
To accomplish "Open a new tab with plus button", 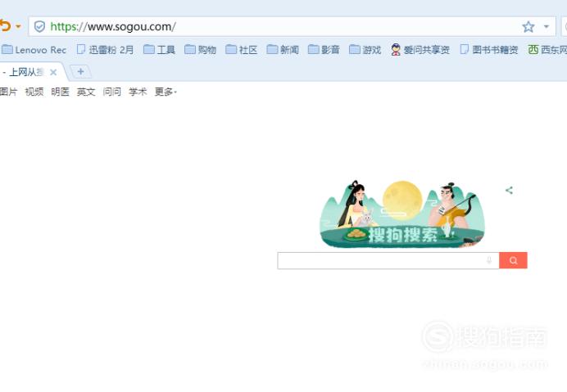I will tap(80, 72).
